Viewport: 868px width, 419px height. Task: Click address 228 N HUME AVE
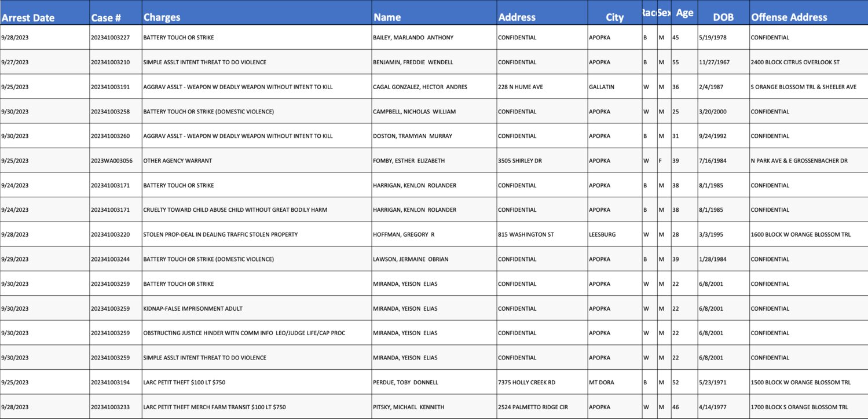pyautogui.click(x=520, y=87)
